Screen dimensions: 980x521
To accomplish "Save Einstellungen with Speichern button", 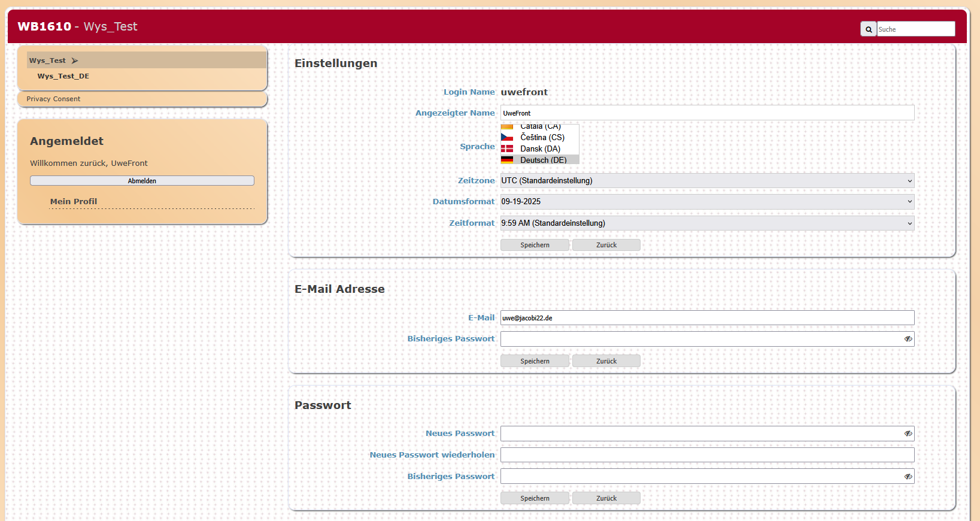I will [x=535, y=245].
